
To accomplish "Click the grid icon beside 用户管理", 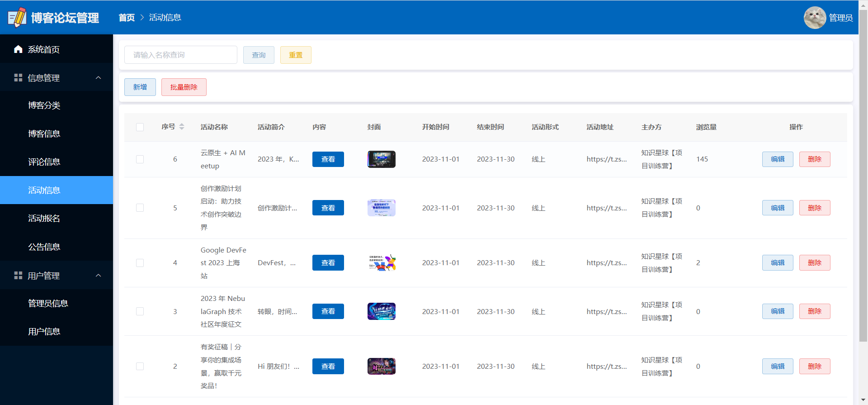I will click(x=18, y=276).
